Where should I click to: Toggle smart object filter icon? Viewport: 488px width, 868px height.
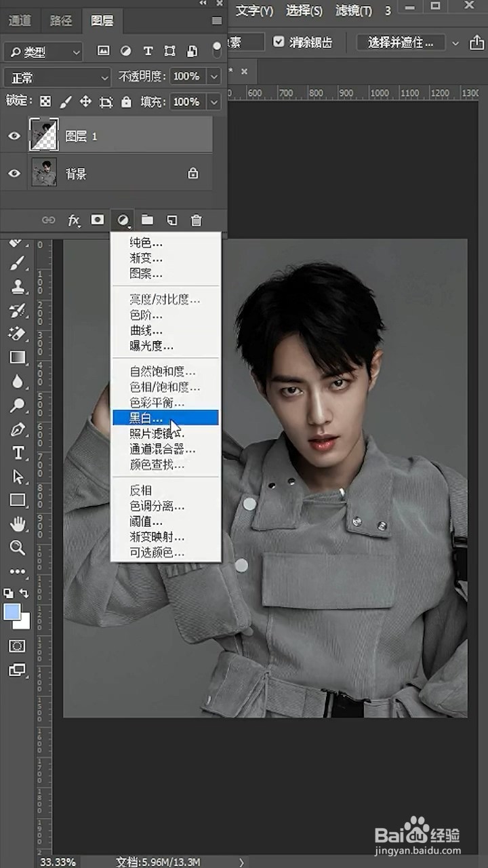click(192, 51)
